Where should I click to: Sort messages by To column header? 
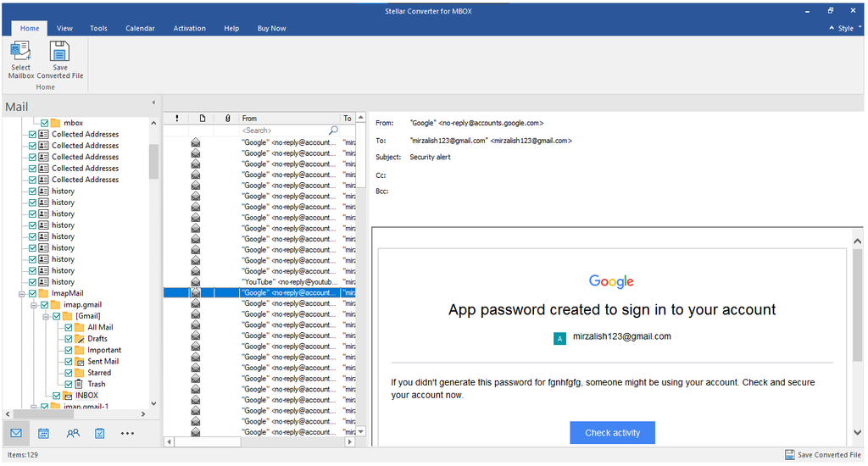[x=348, y=118]
